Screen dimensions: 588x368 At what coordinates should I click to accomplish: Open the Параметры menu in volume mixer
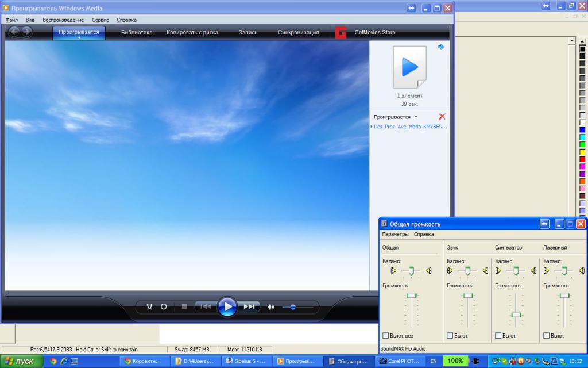click(395, 235)
